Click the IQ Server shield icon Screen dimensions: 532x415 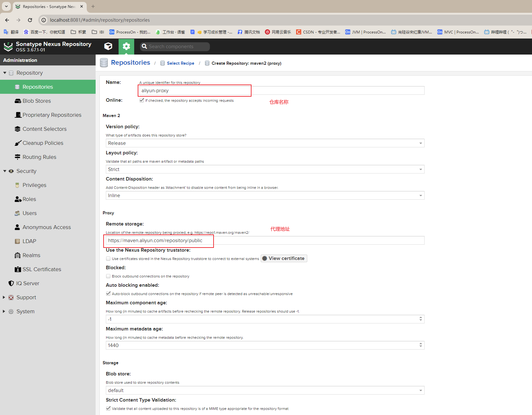(11, 283)
